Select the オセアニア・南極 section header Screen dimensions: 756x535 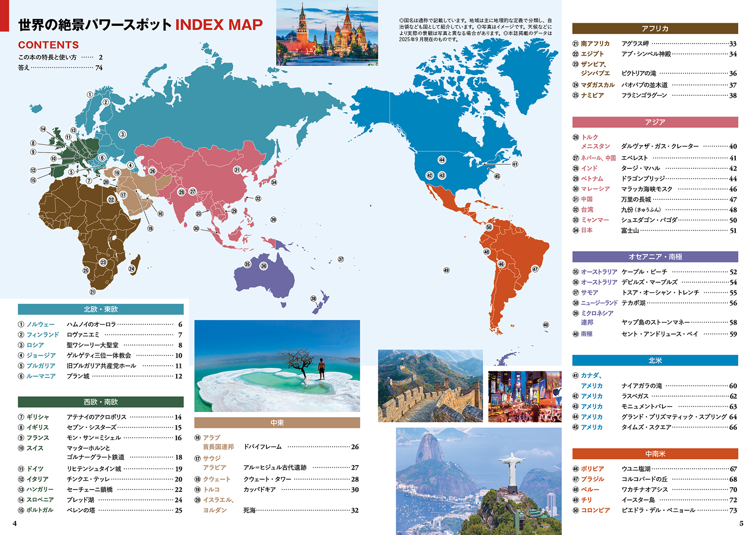[x=655, y=257]
